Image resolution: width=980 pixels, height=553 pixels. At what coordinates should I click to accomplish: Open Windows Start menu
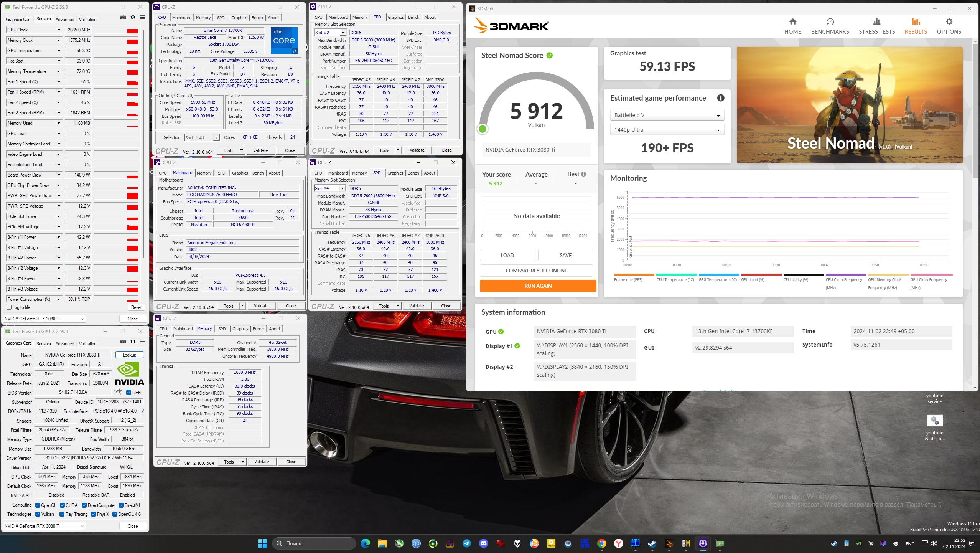262,543
